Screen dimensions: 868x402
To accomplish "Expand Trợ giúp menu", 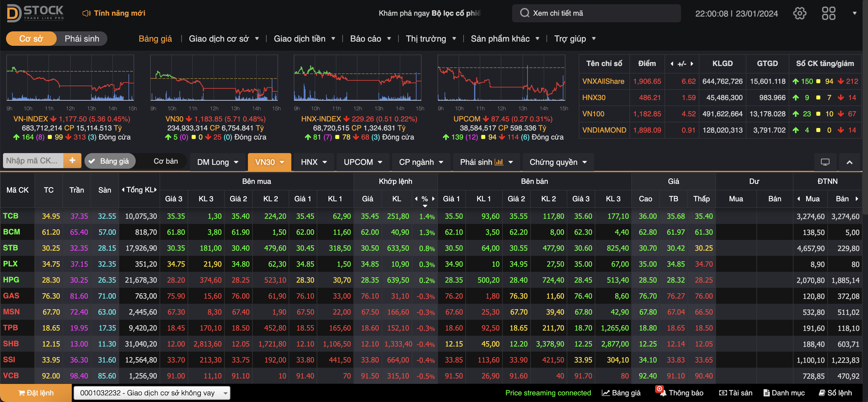I will (575, 39).
